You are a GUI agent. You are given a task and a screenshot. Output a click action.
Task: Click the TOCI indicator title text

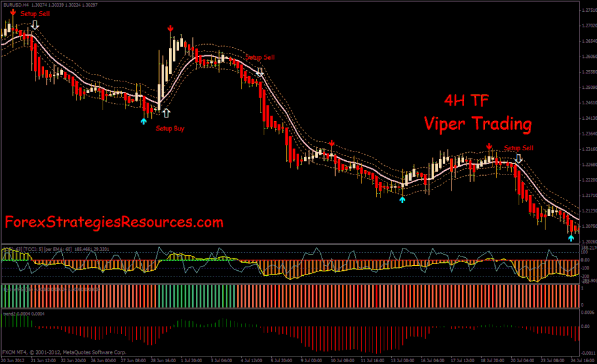click(27, 248)
